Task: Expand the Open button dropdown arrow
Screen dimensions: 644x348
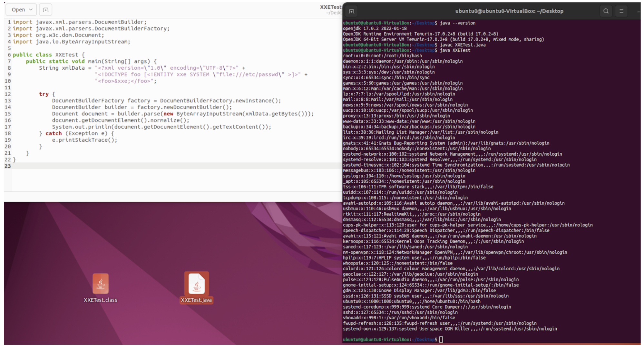Action: pyautogui.click(x=31, y=10)
